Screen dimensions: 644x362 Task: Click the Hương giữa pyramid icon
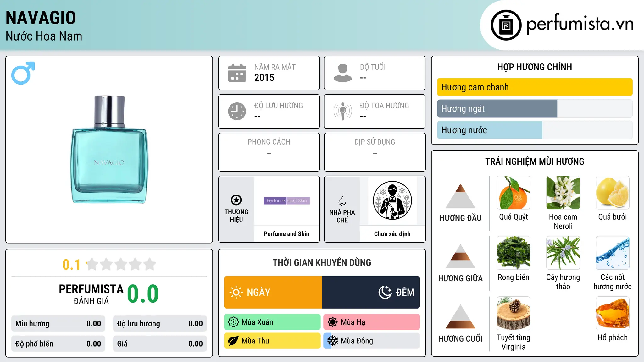pyautogui.click(x=460, y=256)
